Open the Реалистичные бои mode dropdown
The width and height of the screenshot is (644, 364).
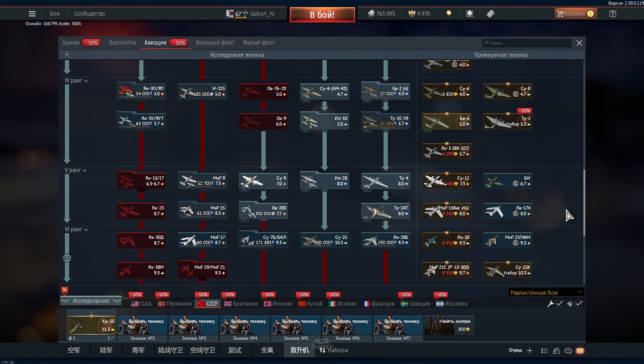pos(546,292)
